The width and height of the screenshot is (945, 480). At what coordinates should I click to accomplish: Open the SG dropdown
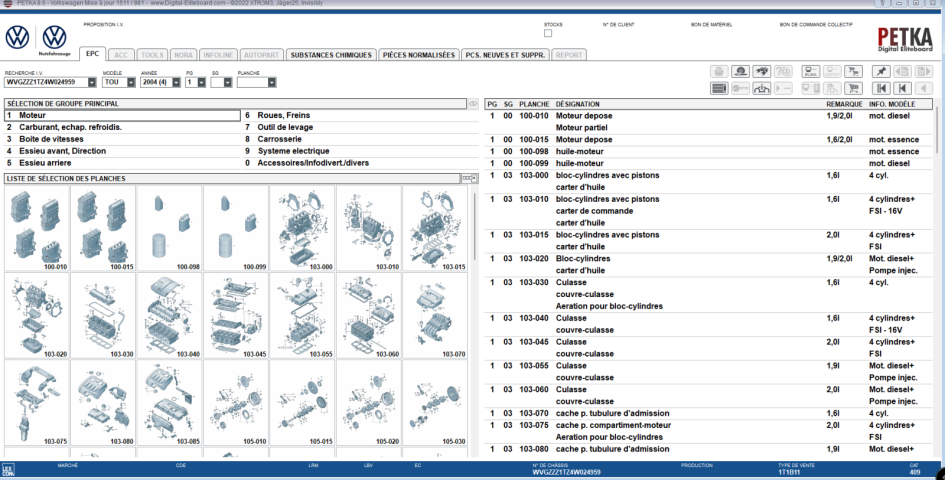227,83
